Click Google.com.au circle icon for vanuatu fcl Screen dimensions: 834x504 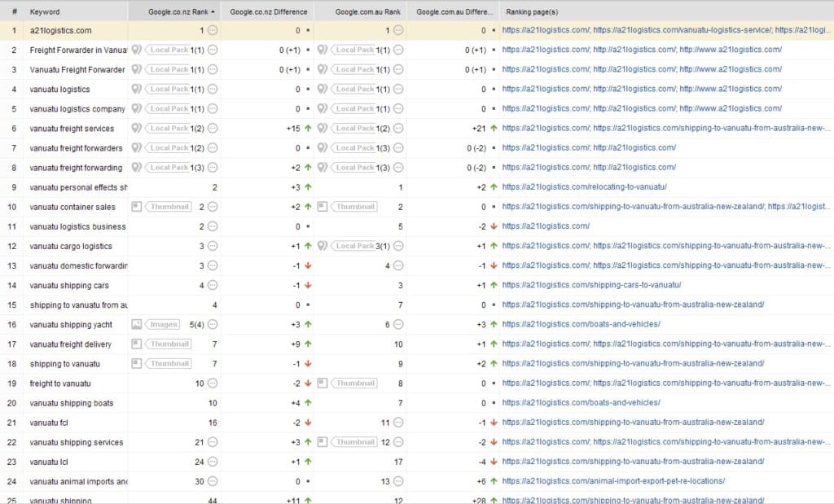(x=397, y=423)
